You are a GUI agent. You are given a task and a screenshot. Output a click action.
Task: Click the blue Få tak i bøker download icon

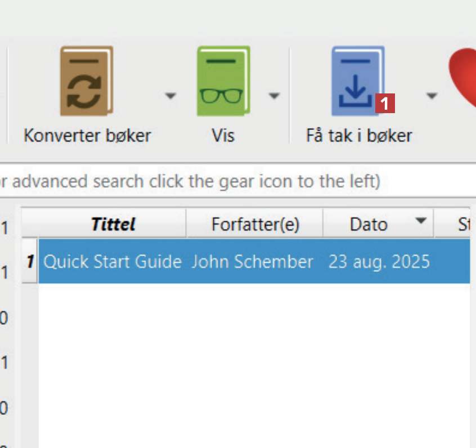[356, 82]
